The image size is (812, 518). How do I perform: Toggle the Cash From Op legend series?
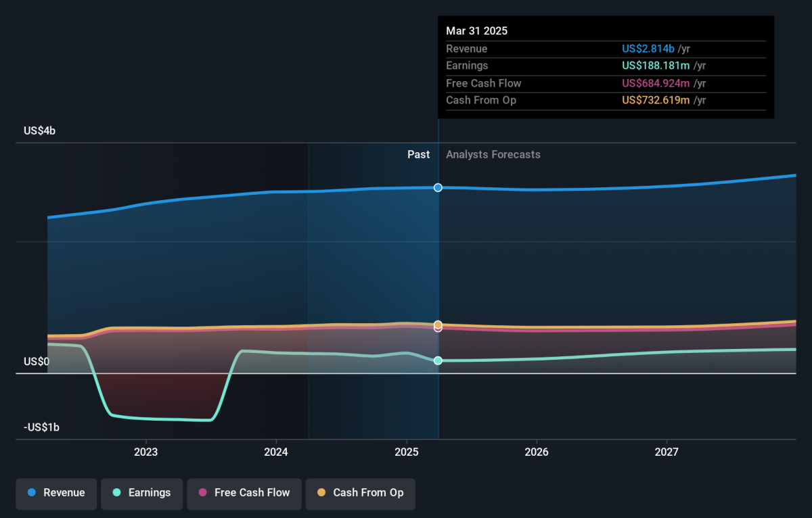click(361, 493)
